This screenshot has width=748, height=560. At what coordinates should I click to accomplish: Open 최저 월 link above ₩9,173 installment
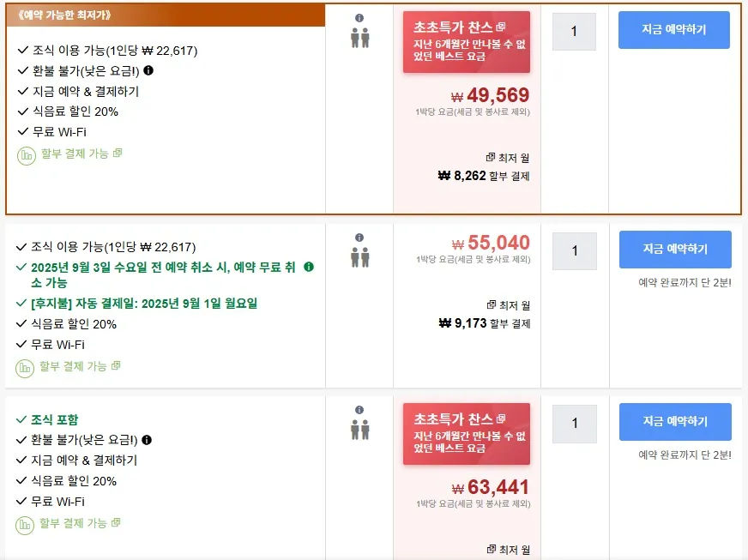508,305
